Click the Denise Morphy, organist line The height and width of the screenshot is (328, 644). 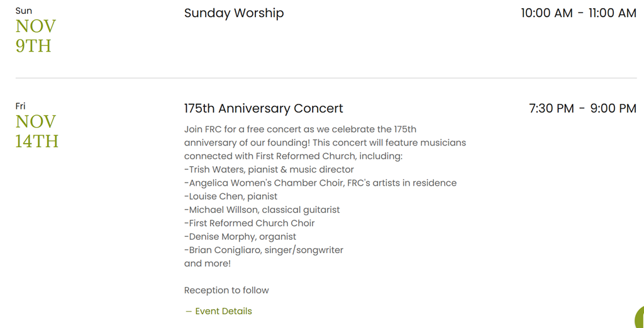240,237
